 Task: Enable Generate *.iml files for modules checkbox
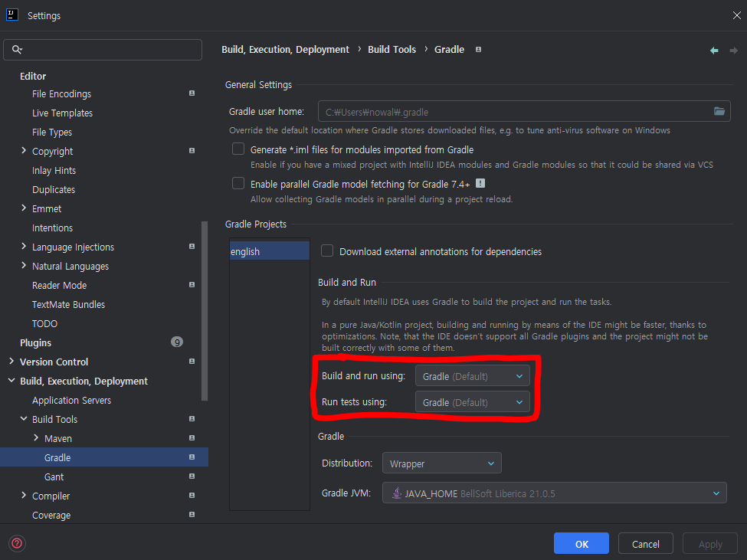pos(238,149)
